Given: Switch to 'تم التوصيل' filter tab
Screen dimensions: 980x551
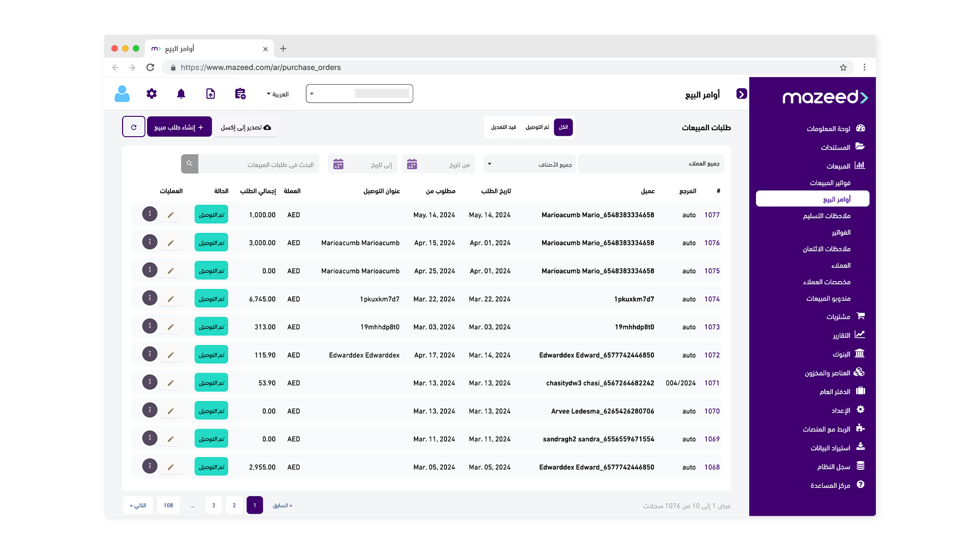Looking at the screenshot, I should click(537, 127).
